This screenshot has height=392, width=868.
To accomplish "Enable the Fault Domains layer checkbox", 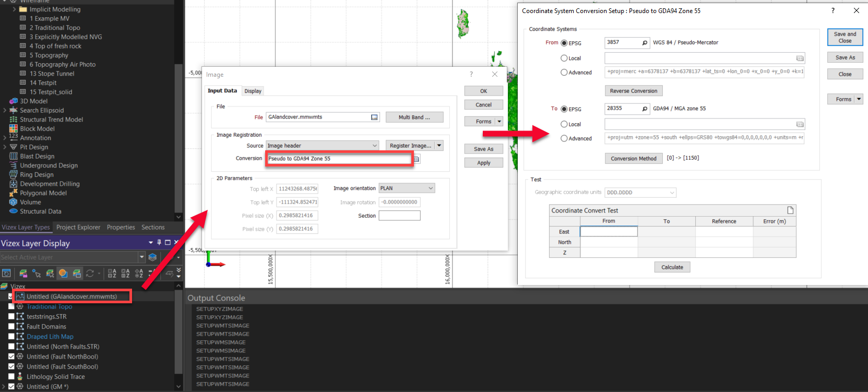I will 11,327.
